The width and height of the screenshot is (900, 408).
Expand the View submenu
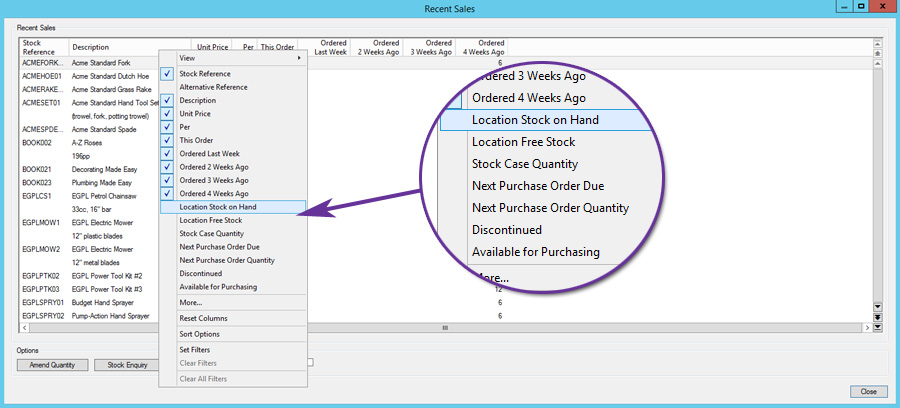pyautogui.click(x=233, y=58)
